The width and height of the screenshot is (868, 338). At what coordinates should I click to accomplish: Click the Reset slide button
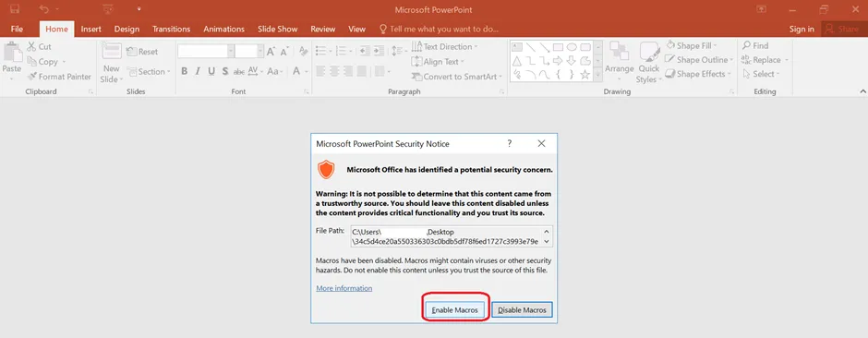142,52
